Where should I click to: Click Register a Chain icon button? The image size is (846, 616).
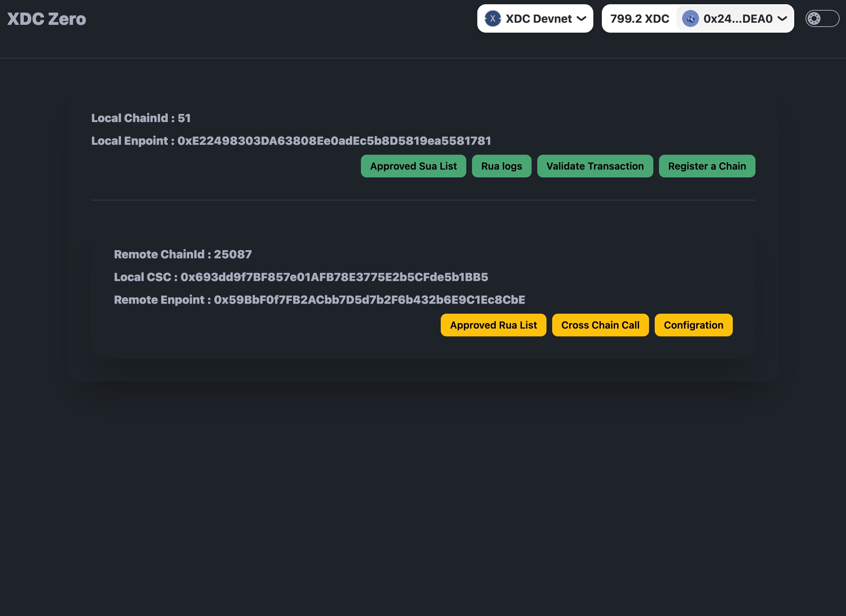(707, 165)
